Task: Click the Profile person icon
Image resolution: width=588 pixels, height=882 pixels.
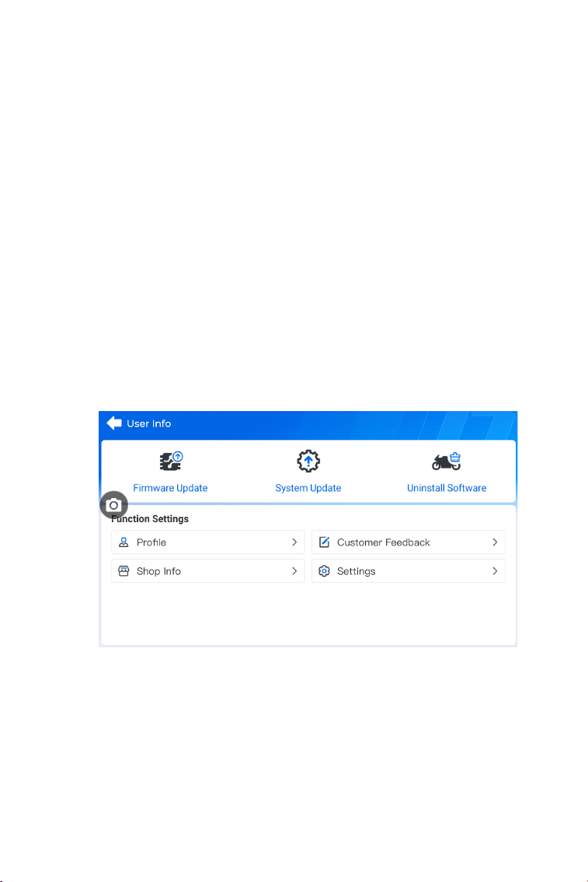Action: pyautogui.click(x=124, y=542)
